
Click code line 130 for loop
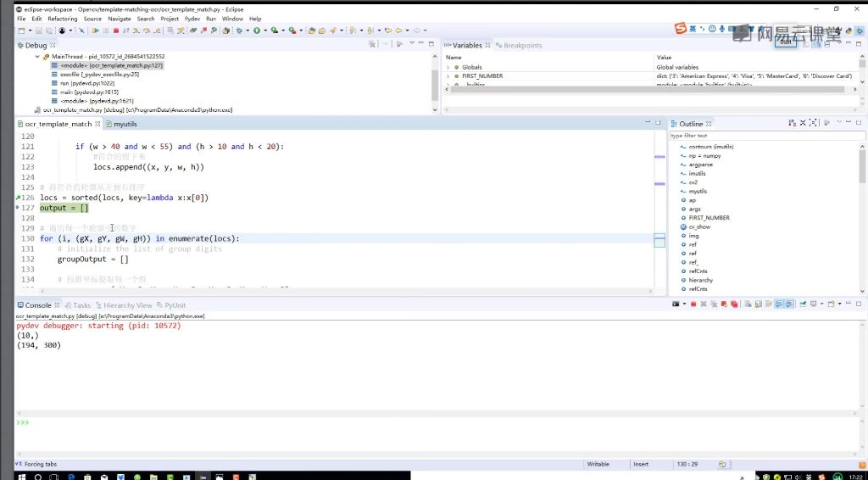(140, 238)
